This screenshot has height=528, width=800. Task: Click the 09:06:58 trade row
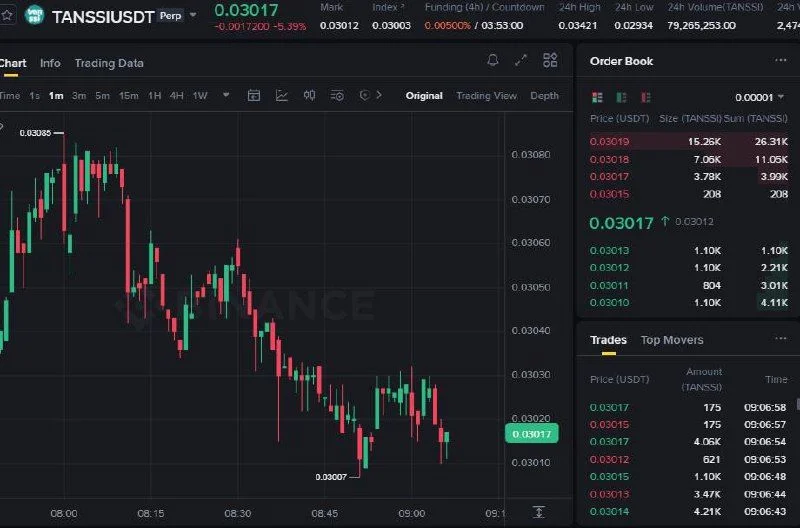pyautogui.click(x=689, y=407)
